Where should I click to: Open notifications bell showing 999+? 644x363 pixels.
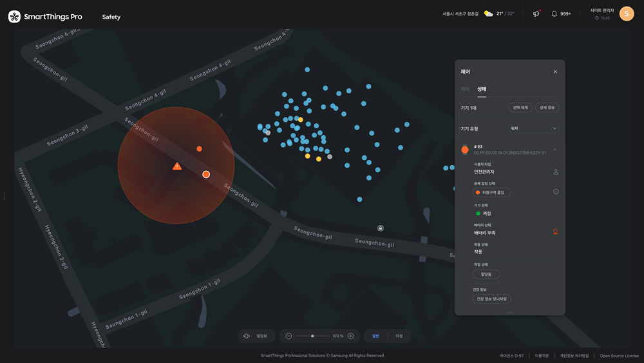(554, 14)
